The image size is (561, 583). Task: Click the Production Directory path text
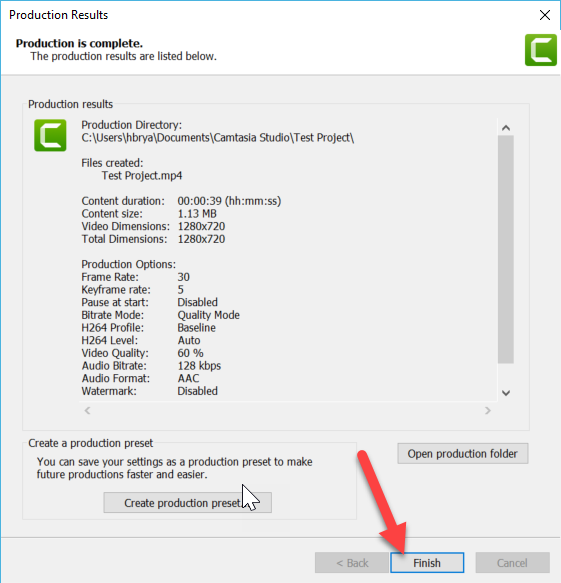point(217,138)
